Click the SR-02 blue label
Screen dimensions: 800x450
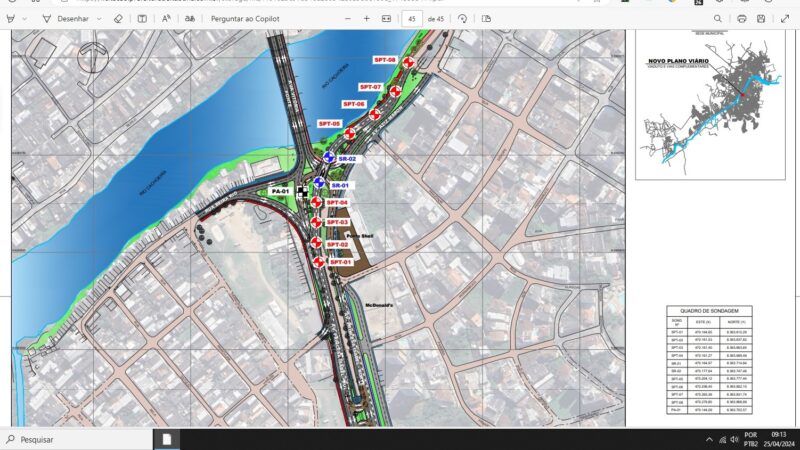tap(347, 159)
